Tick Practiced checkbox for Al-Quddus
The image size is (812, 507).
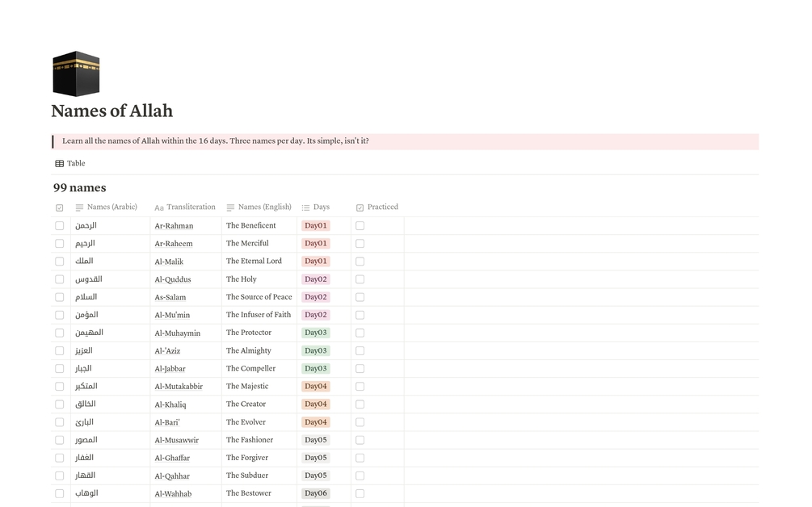coord(360,279)
